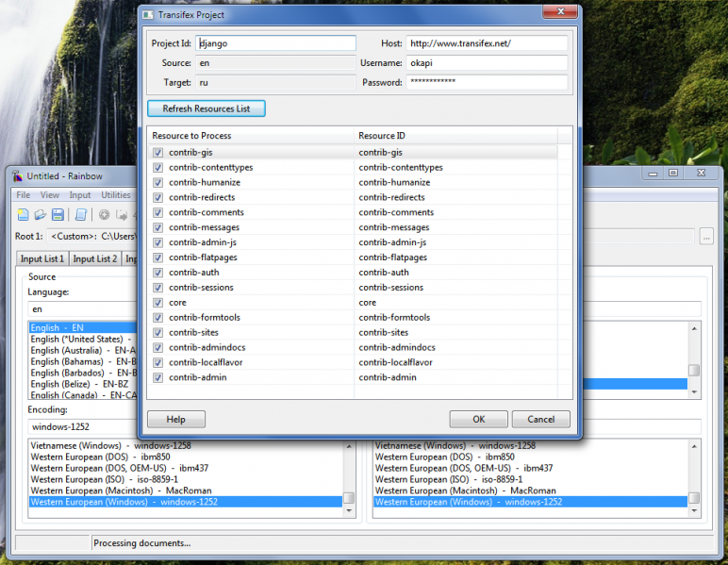Select English (Belize) - EN-BZ language

point(84,385)
